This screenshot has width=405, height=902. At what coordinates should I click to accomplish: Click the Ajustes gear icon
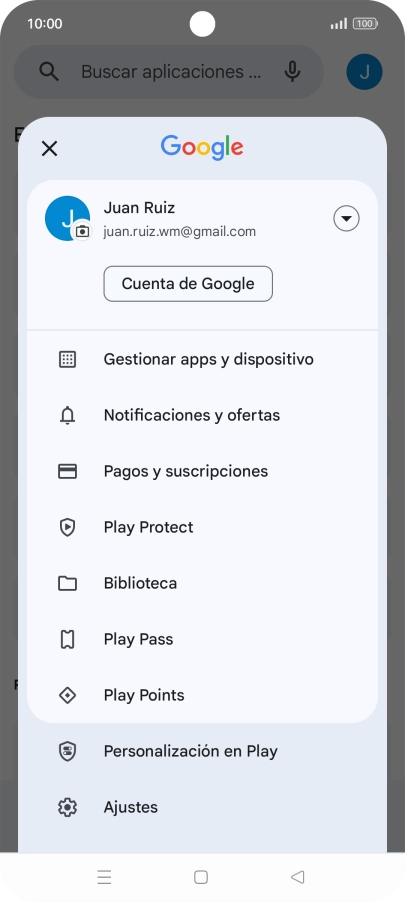pyautogui.click(x=67, y=808)
